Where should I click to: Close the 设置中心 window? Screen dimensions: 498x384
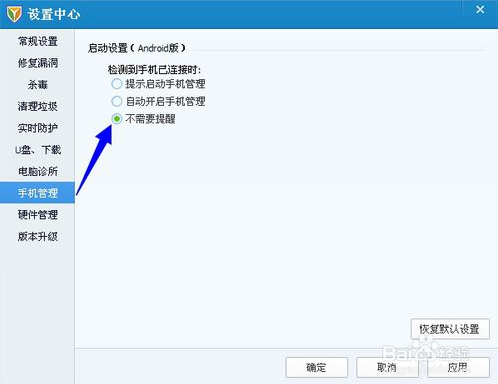pos(480,9)
